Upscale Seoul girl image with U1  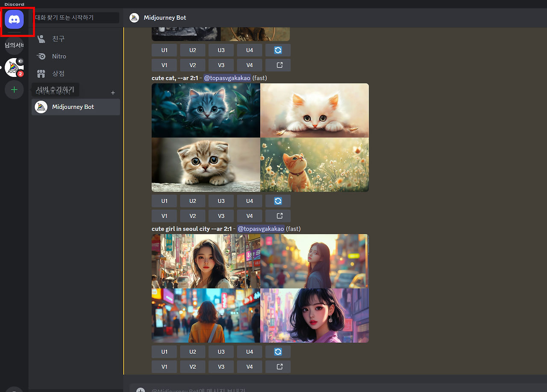[165, 352]
